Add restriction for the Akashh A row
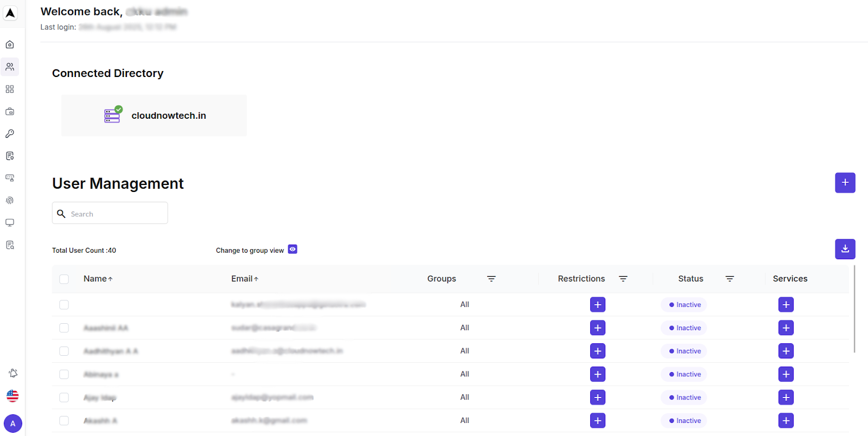The height and width of the screenshot is (436, 868). click(x=598, y=421)
